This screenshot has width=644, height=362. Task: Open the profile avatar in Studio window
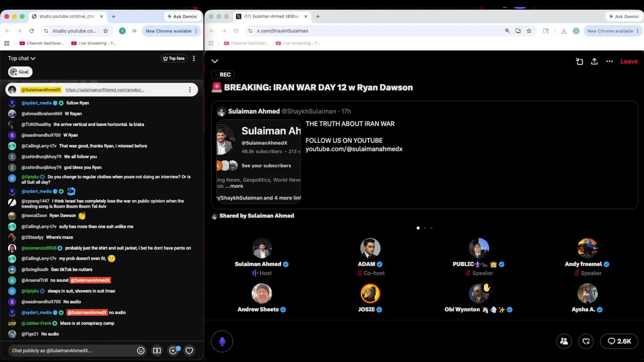pyautogui.click(x=122, y=31)
